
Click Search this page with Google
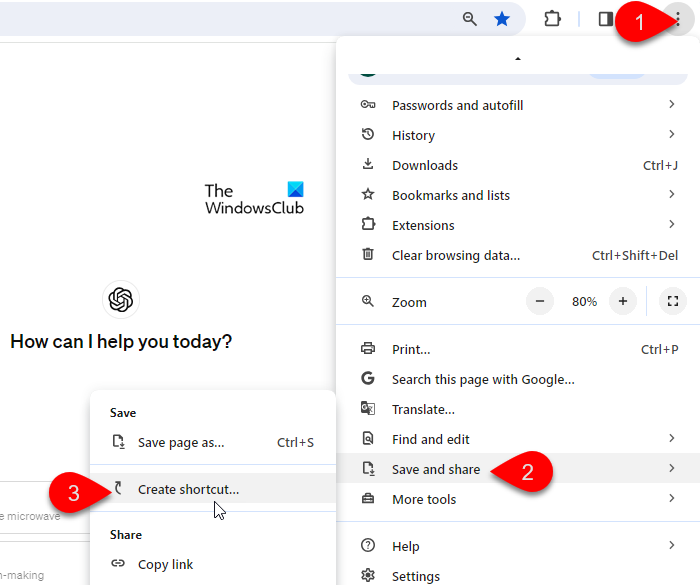(x=483, y=379)
